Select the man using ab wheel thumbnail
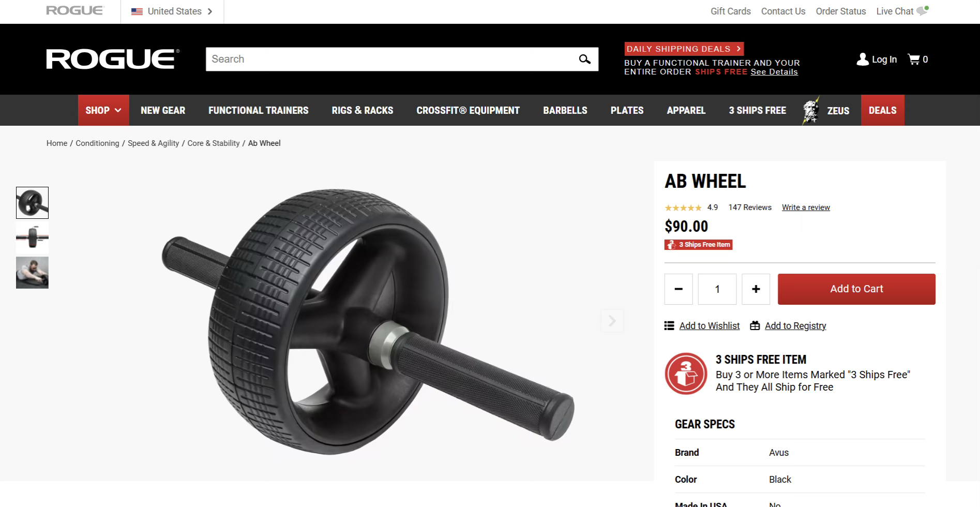Screen dimensions: 980x507 click(32, 273)
